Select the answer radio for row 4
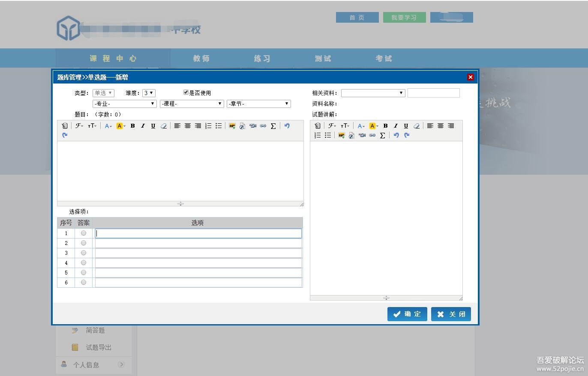 click(x=84, y=263)
